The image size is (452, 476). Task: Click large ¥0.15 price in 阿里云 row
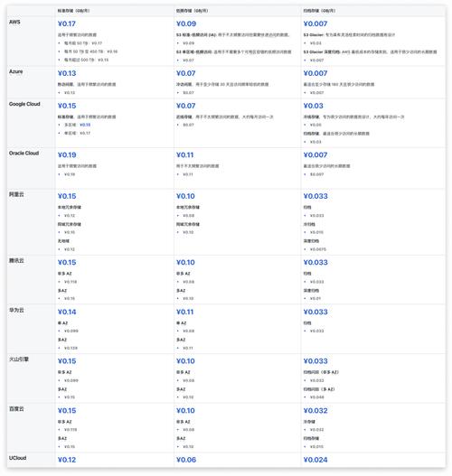[x=67, y=196]
